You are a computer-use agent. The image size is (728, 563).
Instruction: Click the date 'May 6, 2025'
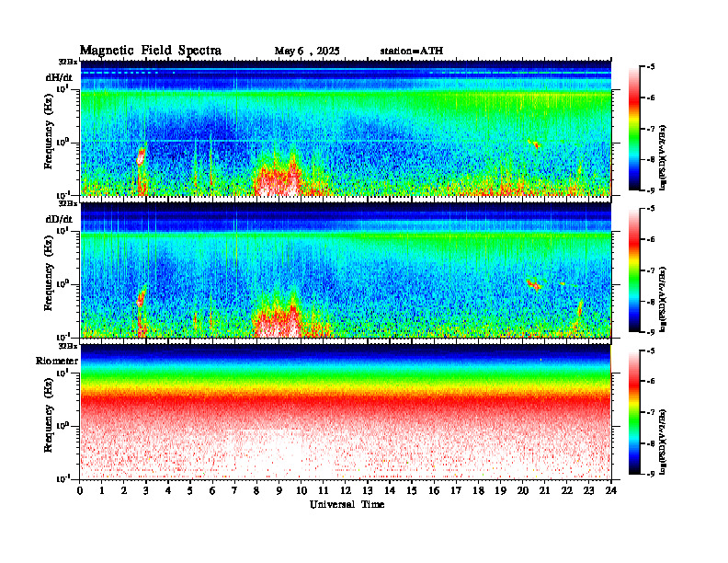point(307,52)
